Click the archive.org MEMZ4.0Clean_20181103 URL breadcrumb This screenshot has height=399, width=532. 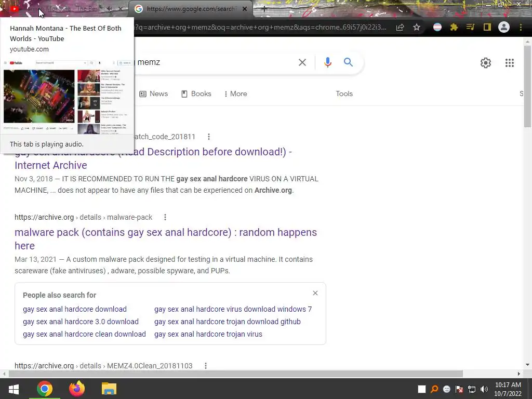tap(103, 366)
